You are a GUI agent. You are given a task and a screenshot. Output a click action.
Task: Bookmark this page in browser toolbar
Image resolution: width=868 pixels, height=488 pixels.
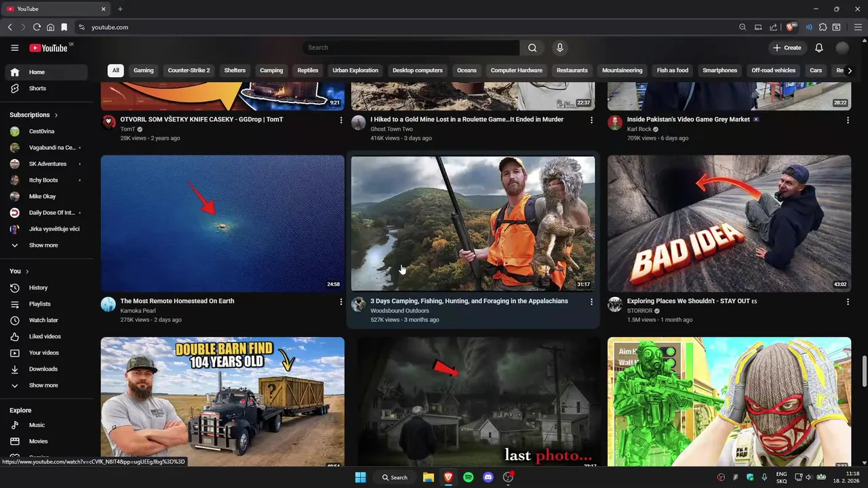64,27
